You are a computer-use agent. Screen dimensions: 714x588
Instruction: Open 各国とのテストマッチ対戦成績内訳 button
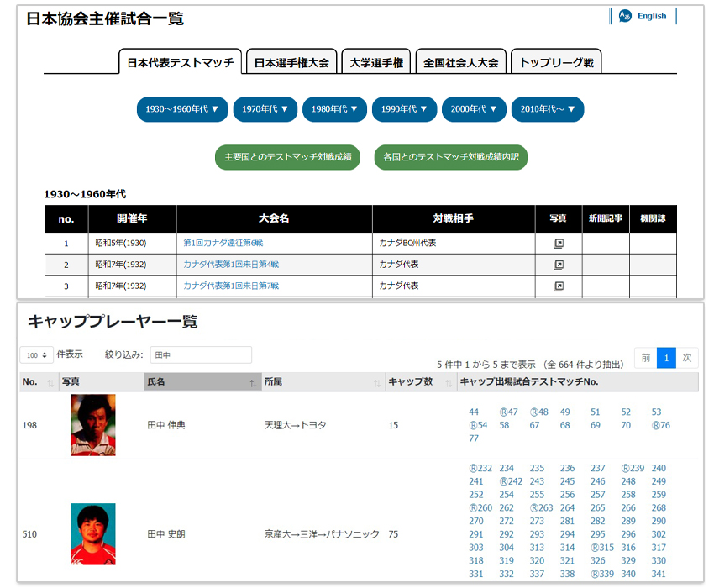click(x=450, y=157)
